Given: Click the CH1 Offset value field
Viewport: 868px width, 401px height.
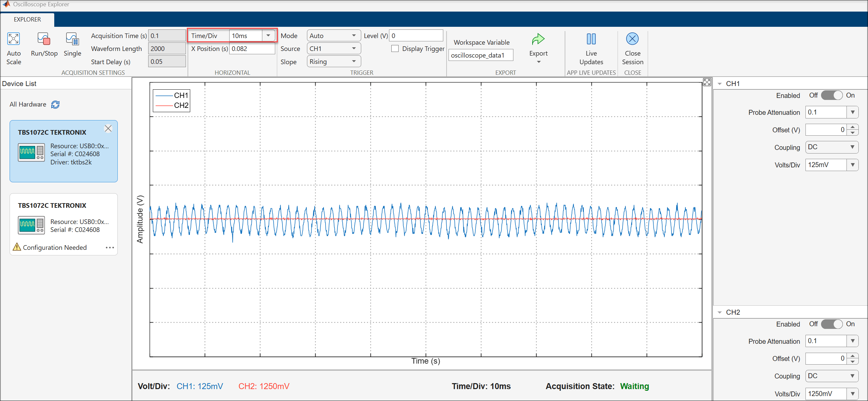Looking at the screenshot, I should tap(826, 130).
